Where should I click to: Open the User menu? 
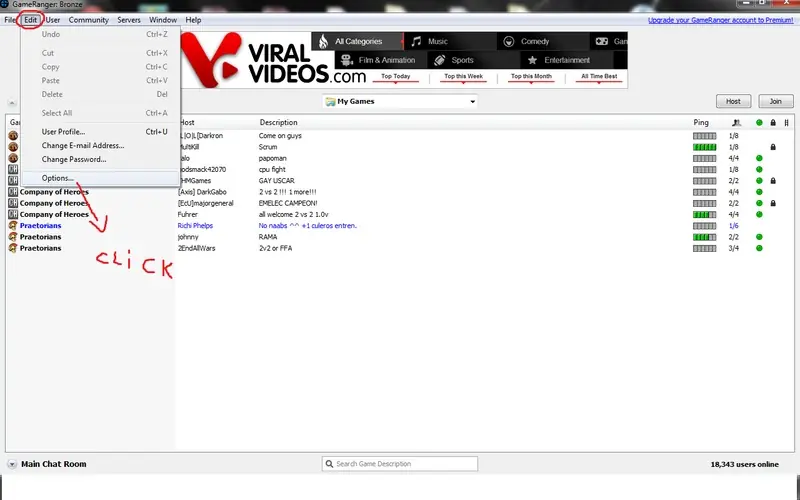[53, 20]
